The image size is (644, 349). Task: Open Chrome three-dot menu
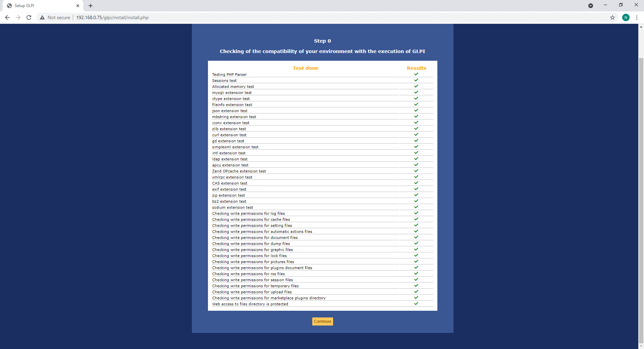tap(637, 17)
